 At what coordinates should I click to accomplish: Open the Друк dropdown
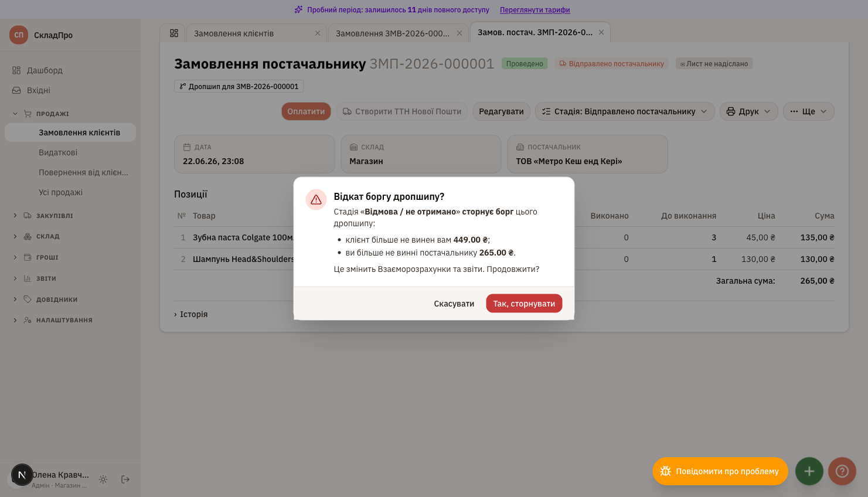748,111
